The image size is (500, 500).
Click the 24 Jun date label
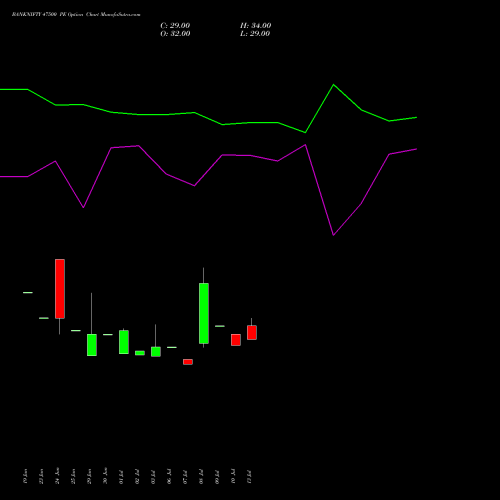(57, 476)
